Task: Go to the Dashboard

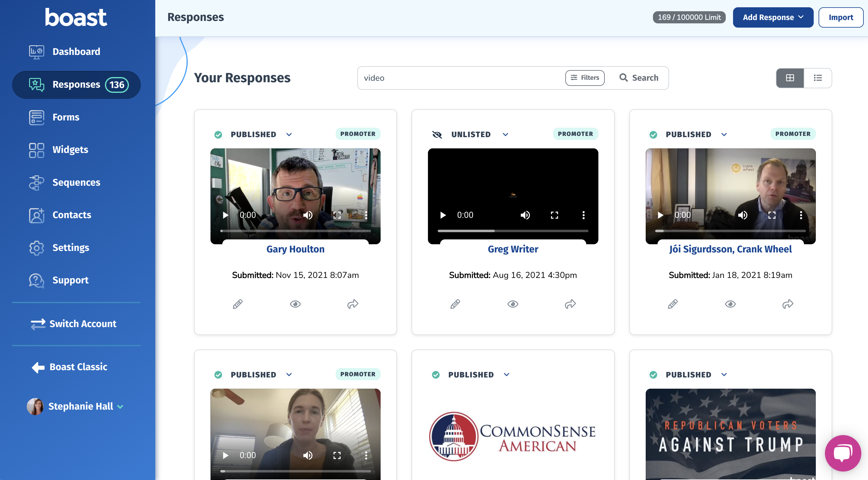Action: point(76,51)
